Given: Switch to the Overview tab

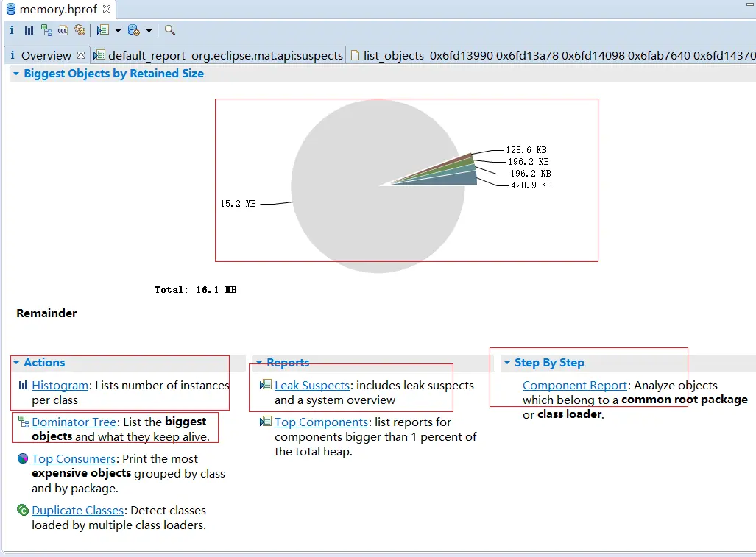Looking at the screenshot, I should [x=46, y=55].
